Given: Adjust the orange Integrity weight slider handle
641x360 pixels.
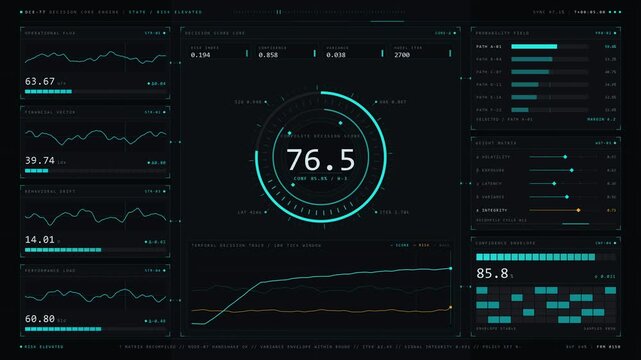Looking at the screenshot, I should (x=578, y=210).
